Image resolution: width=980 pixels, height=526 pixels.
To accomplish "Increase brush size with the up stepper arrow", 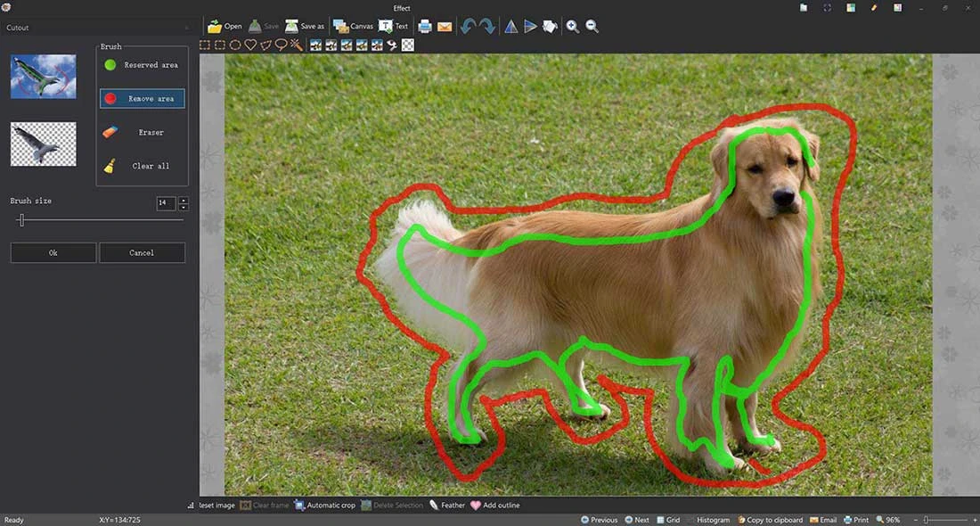I will pos(184,200).
